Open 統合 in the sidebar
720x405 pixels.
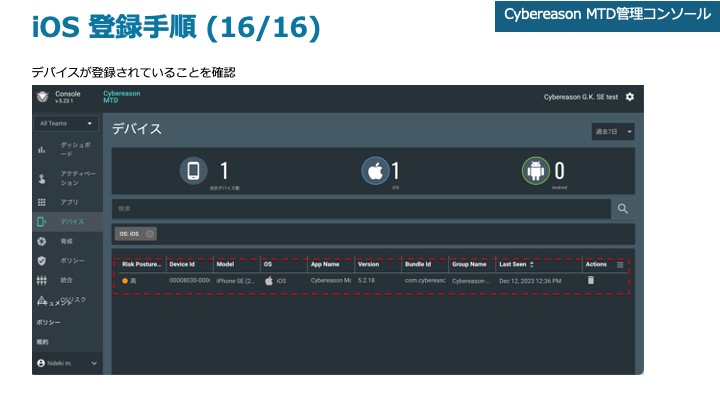pos(66,280)
